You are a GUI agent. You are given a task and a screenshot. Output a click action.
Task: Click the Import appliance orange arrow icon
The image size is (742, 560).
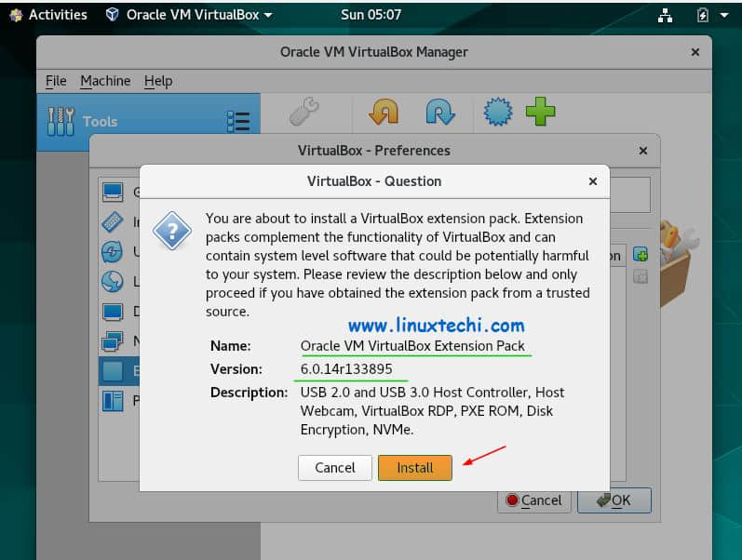tap(384, 113)
